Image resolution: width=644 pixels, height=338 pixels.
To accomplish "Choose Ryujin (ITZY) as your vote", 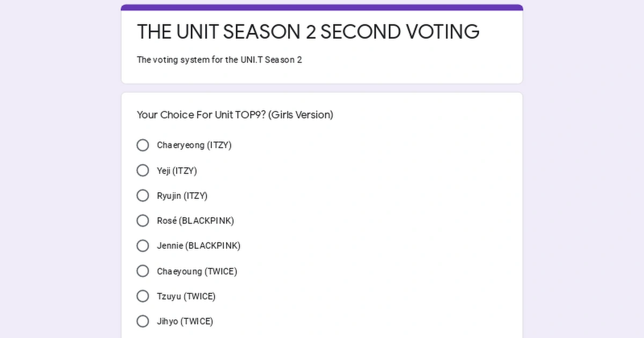I will point(143,195).
